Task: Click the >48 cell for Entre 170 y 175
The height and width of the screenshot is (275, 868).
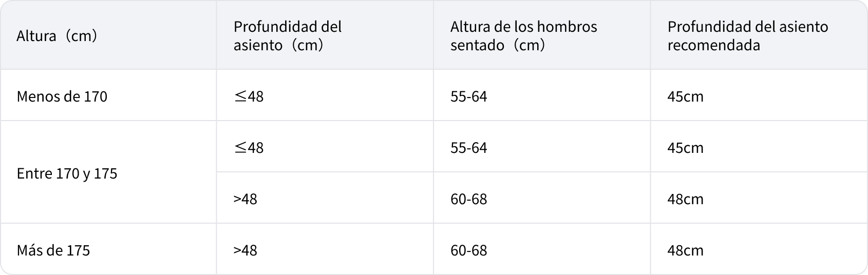Action: (x=245, y=199)
